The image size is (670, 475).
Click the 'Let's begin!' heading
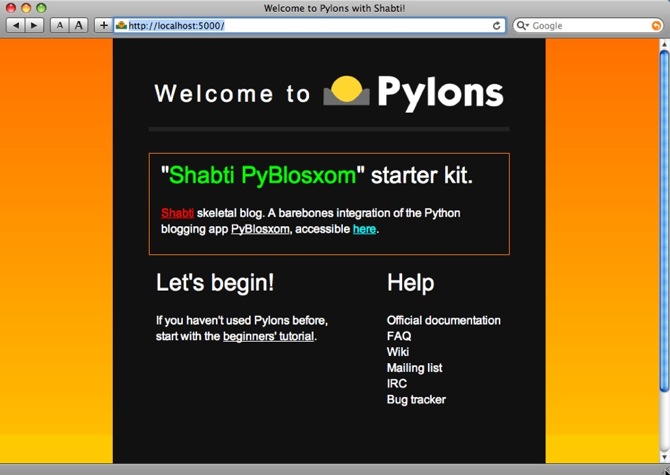tap(215, 283)
